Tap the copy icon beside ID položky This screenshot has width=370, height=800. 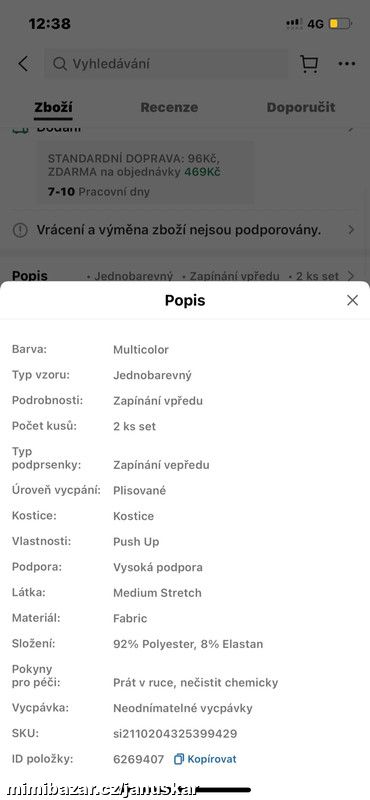(x=179, y=759)
